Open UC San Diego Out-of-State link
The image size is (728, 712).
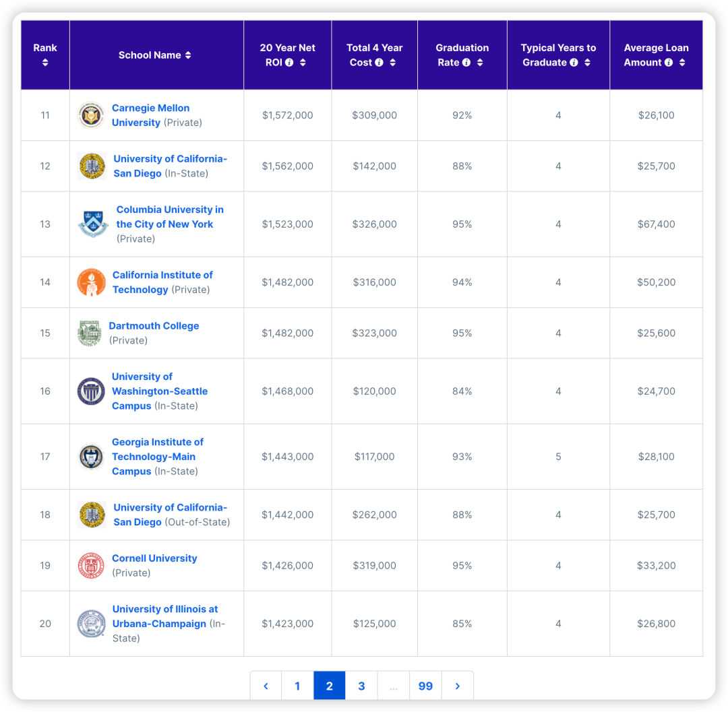click(x=171, y=515)
